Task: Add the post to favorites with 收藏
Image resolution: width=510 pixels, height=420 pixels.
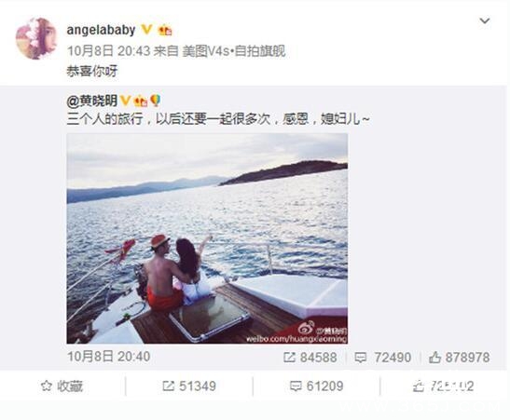Action: pos(62,386)
